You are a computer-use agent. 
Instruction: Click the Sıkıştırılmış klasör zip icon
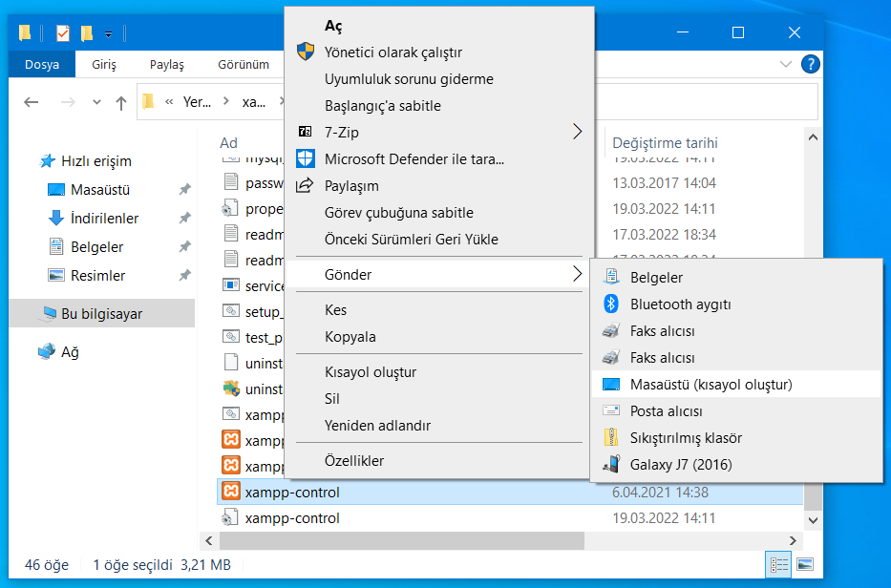(x=611, y=437)
